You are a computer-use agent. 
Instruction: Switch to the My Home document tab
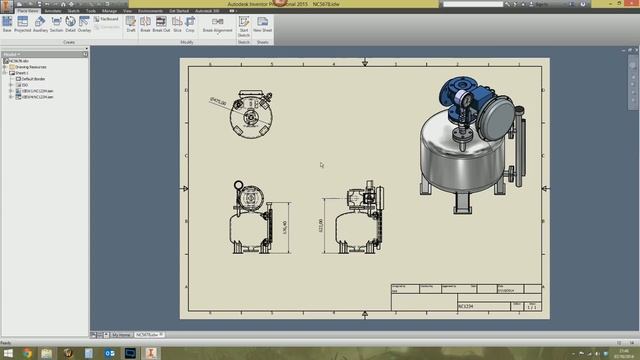click(121, 335)
